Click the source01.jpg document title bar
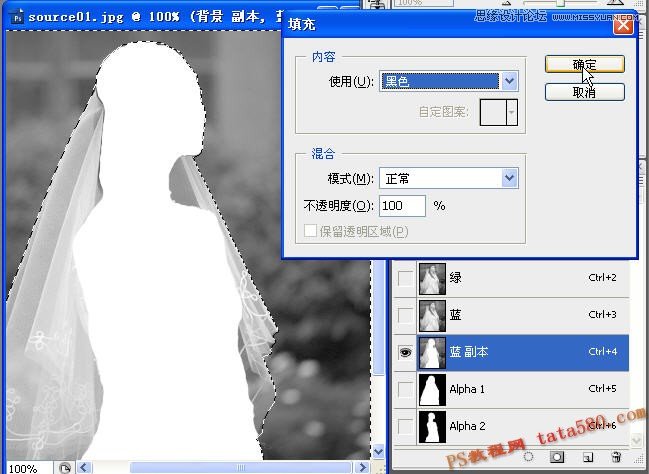The height and width of the screenshot is (474, 649). click(x=145, y=17)
